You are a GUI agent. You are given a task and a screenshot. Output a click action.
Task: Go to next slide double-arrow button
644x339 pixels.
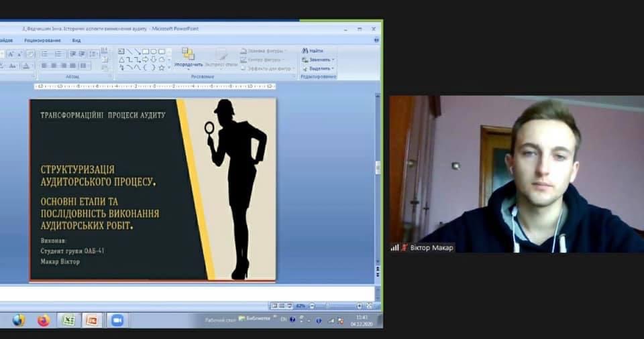(378, 275)
